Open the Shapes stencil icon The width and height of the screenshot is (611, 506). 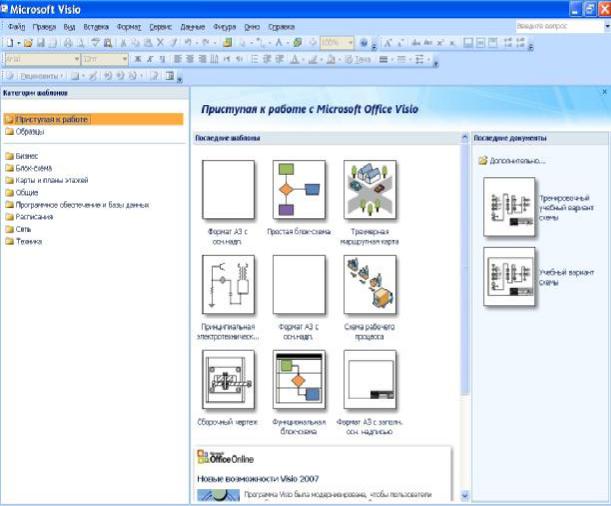pyautogui.click(x=228, y=43)
